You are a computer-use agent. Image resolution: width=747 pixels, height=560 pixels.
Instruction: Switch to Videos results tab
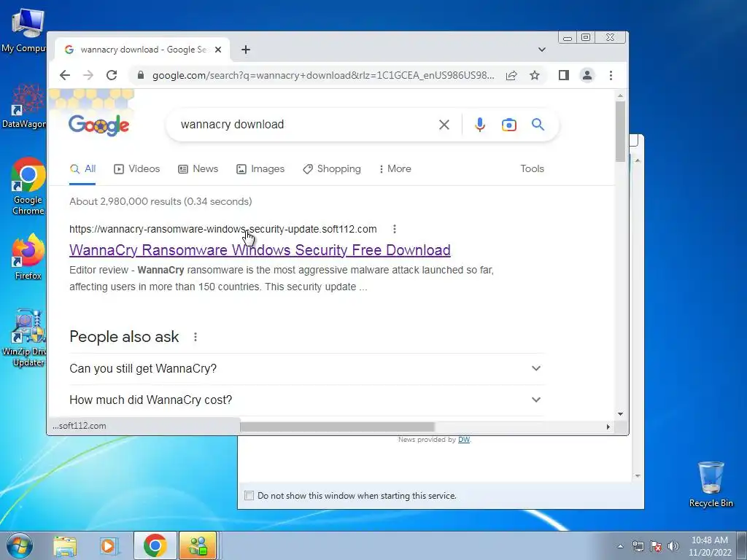136,168
